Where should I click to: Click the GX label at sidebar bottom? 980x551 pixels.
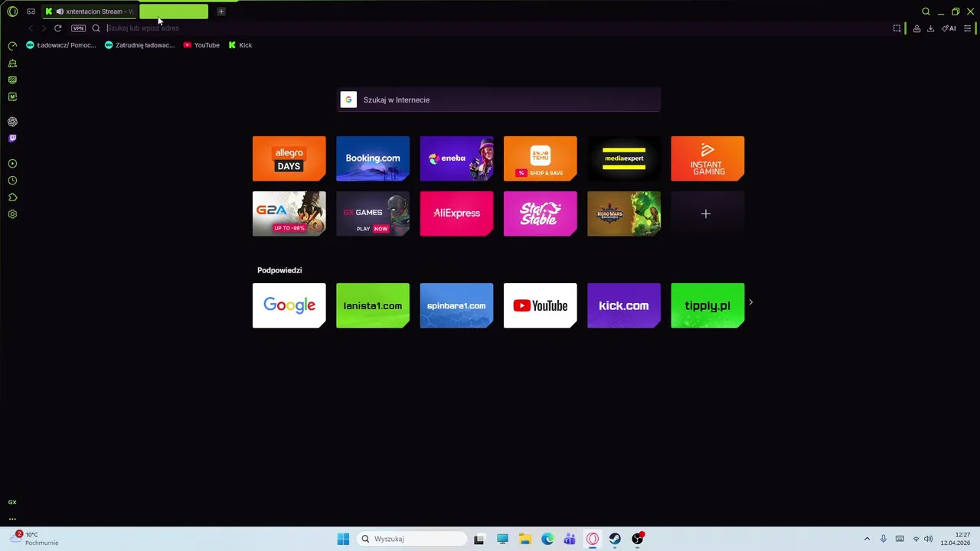pyautogui.click(x=12, y=502)
